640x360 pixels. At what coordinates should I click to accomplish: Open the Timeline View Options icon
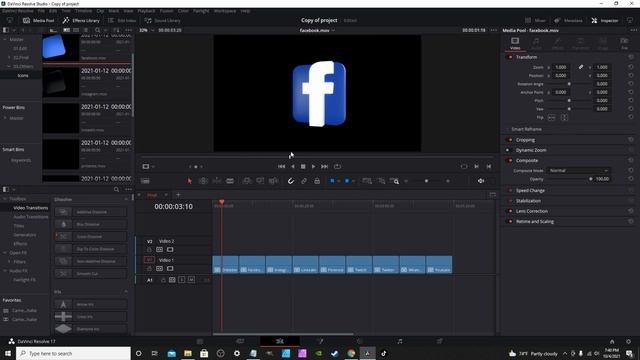pyautogui.click(x=145, y=181)
